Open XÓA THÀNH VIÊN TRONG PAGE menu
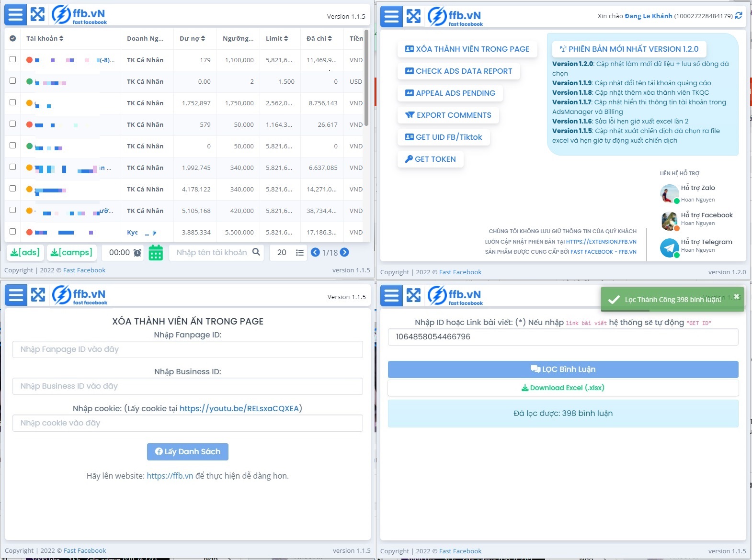 click(x=467, y=49)
